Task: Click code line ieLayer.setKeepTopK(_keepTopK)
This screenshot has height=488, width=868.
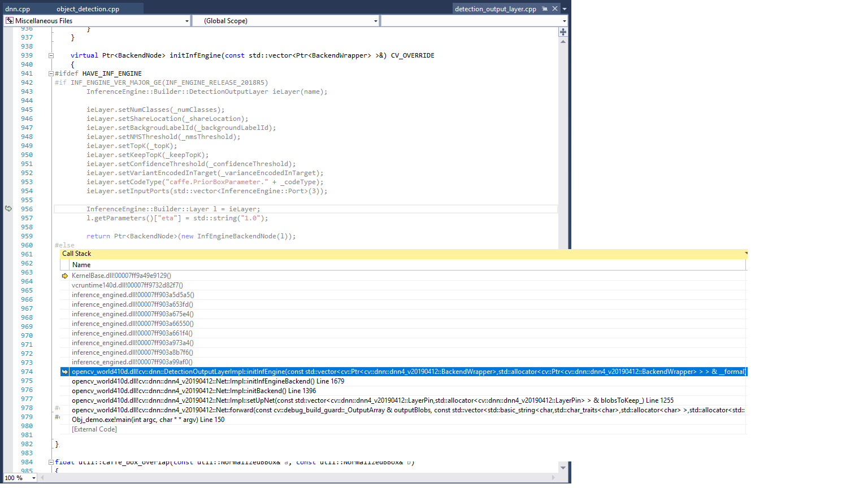Action: pyautogui.click(x=147, y=155)
